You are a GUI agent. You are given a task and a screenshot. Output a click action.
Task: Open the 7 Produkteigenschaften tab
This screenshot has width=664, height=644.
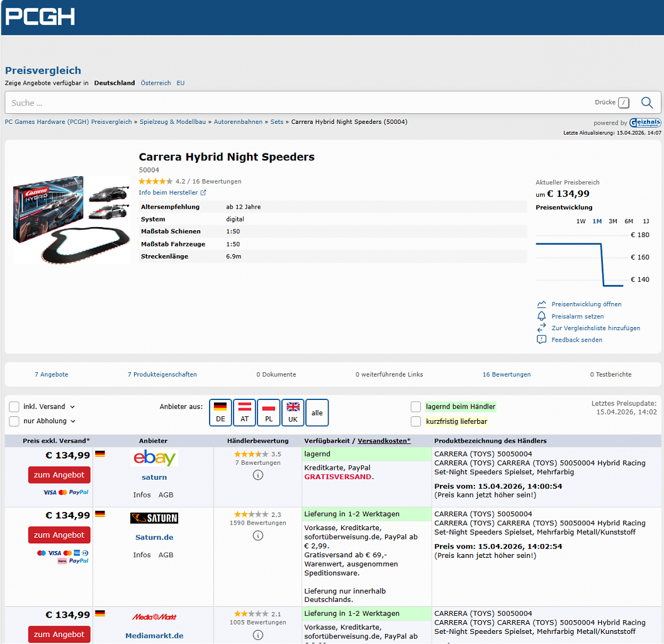[x=162, y=374]
